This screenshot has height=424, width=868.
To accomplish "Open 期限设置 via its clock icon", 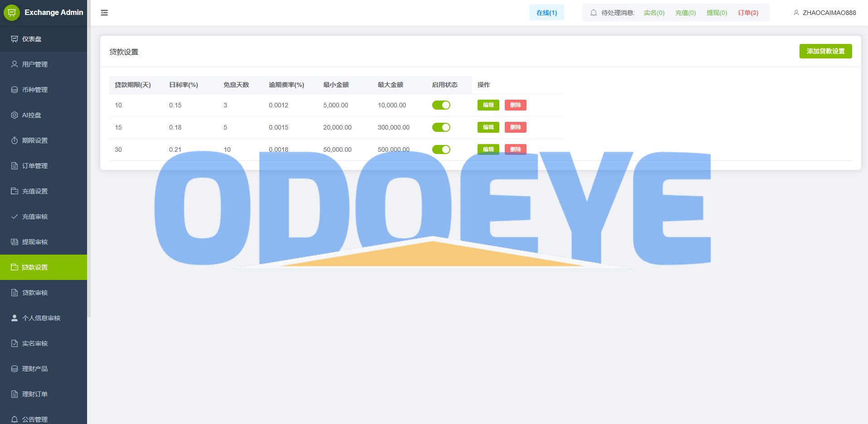I will [x=15, y=140].
